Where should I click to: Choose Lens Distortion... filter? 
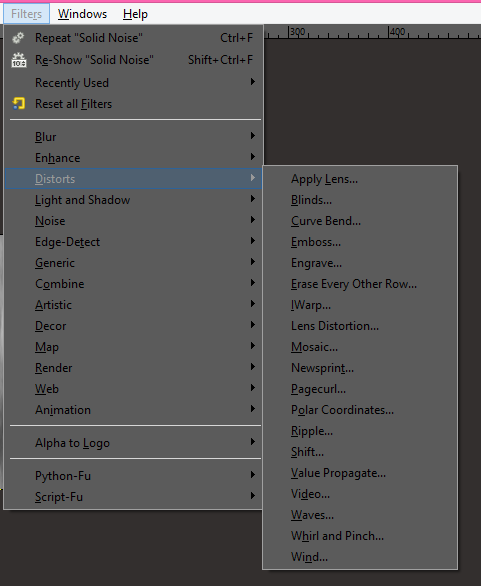click(360, 326)
